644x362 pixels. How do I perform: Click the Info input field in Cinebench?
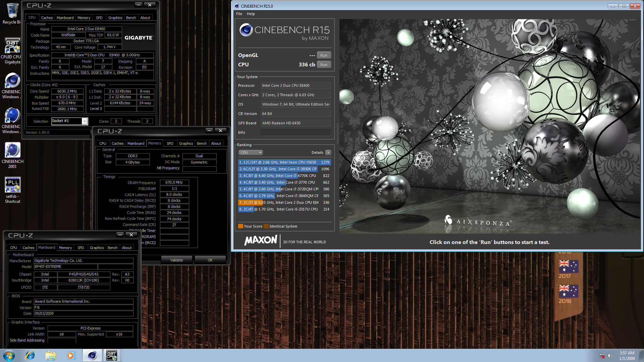point(296,132)
